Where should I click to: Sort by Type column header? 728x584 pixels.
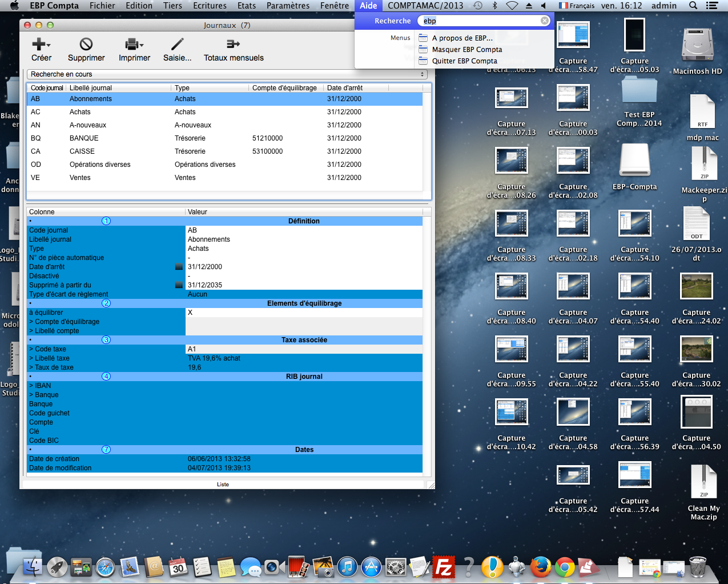click(x=210, y=88)
